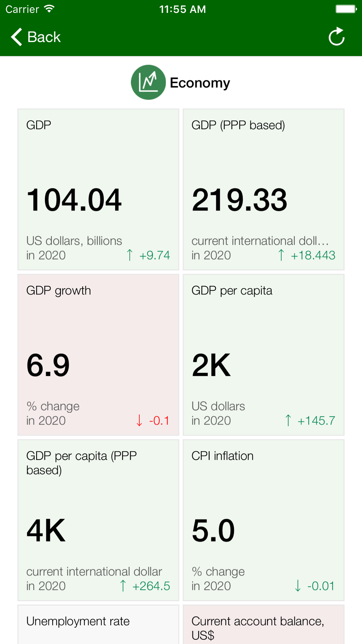
Task: Tap the GDP per capita up arrow
Action: pyautogui.click(x=288, y=421)
